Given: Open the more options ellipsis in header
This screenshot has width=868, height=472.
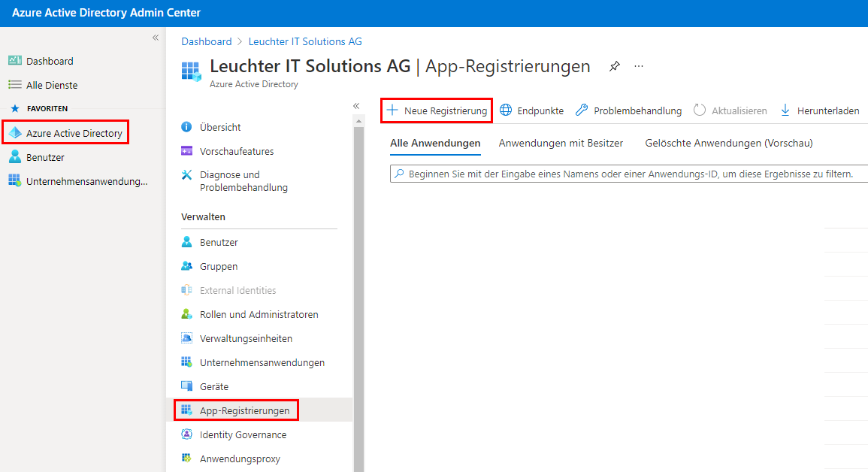Looking at the screenshot, I should click(x=639, y=66).
